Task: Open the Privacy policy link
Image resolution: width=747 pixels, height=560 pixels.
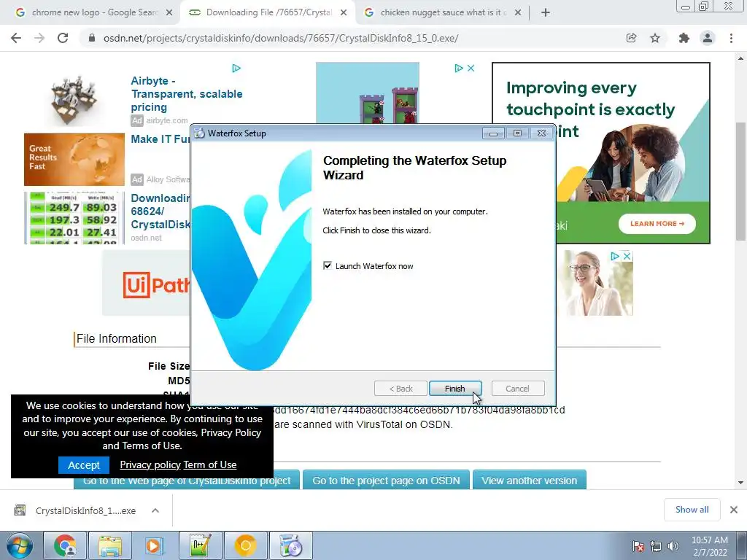Action: tap(150, 464)
